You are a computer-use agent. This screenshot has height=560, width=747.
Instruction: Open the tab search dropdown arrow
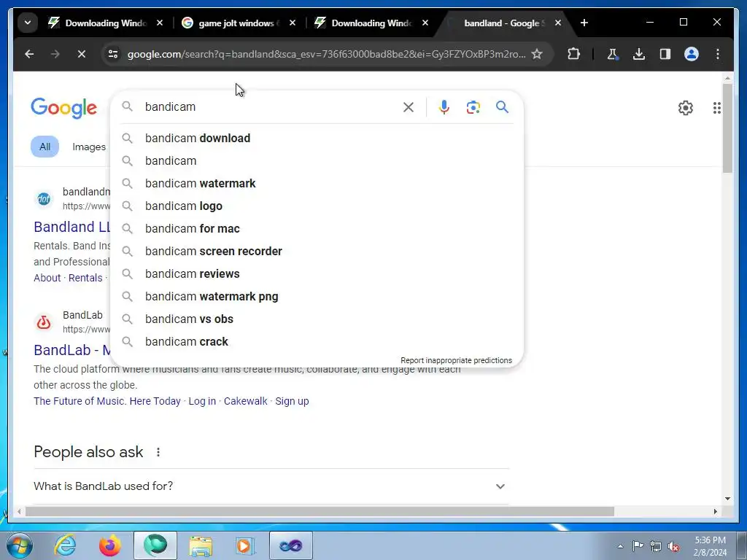click(28, 23)
